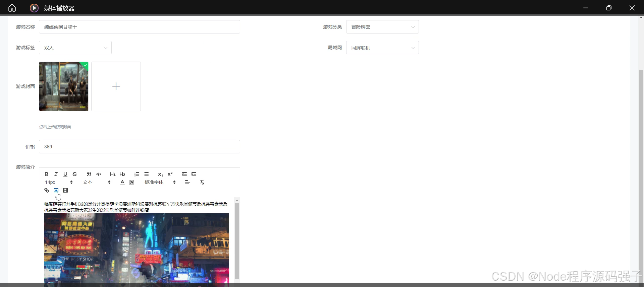Click the 媒体播放器 title text
This screenshot has height=287, width=644.
(59, 8)
